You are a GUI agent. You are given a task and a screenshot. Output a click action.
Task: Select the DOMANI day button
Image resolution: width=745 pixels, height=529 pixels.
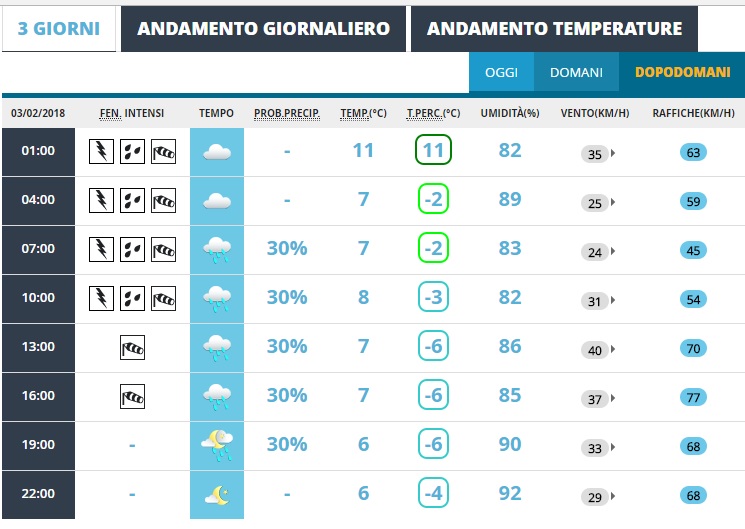576,72
